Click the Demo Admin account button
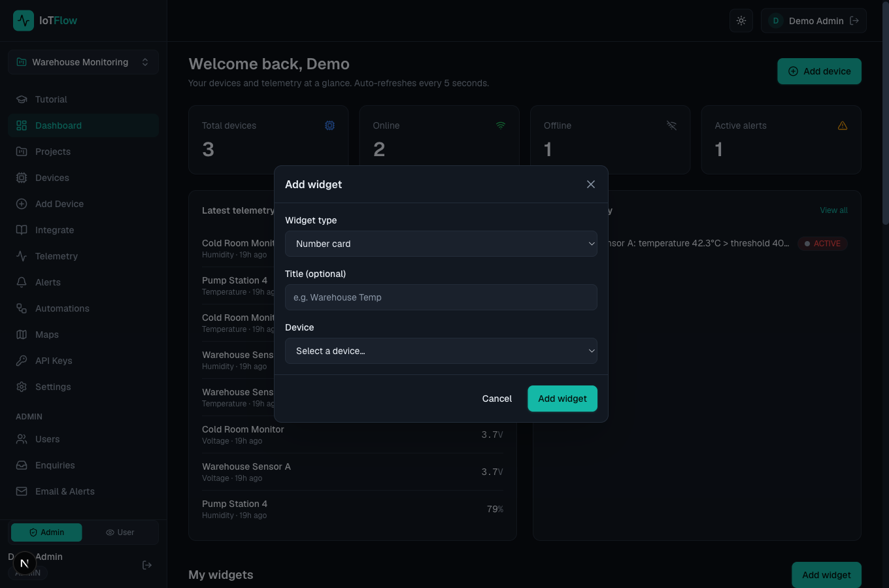 (814, 21)
